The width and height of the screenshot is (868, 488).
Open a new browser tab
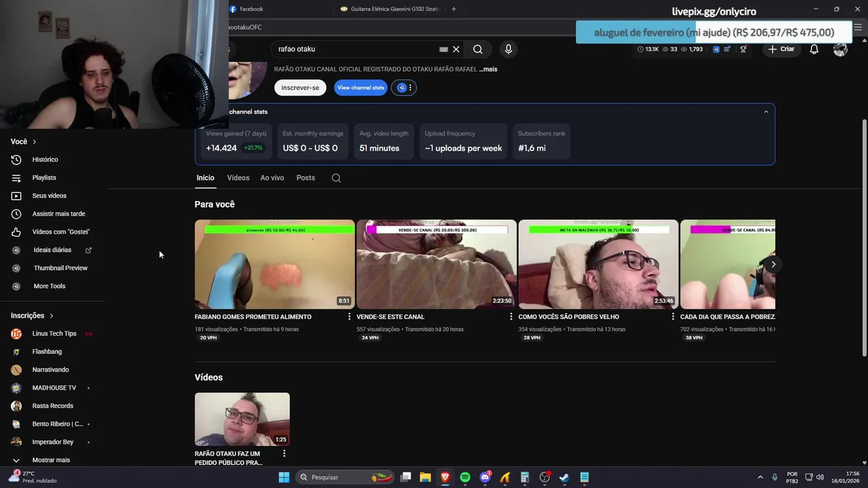(454, 9)
